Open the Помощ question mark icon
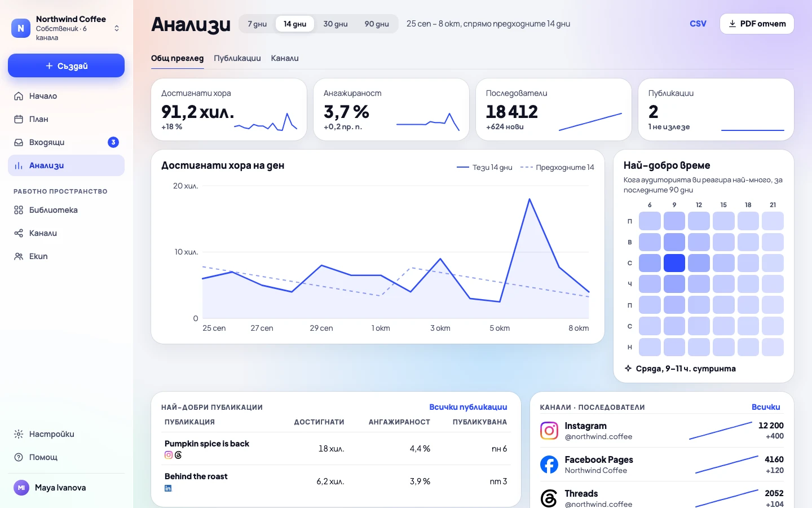 tap(19, 457)
